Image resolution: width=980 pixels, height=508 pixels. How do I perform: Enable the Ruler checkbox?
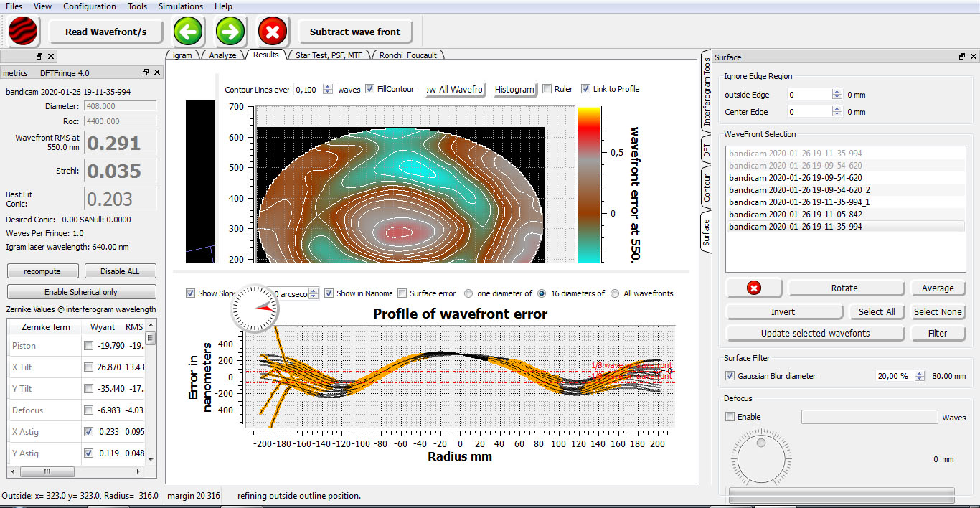pos(547,89)
